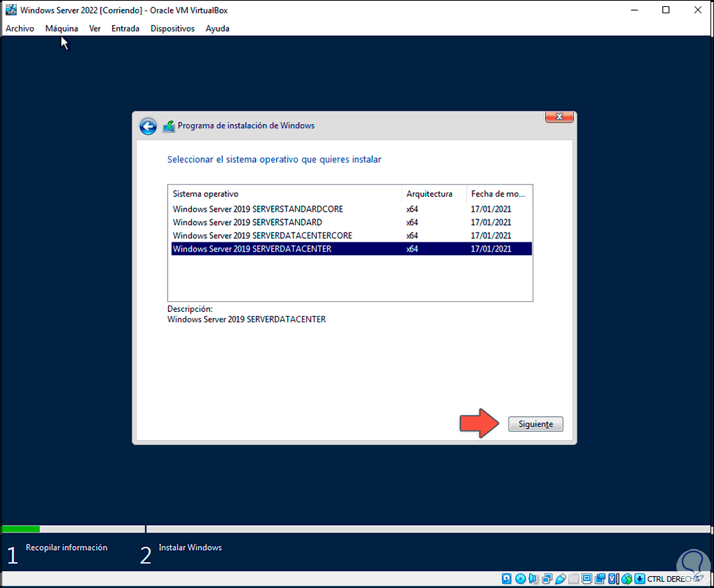Click the CPU virtualization V status icon

point(613,579)
